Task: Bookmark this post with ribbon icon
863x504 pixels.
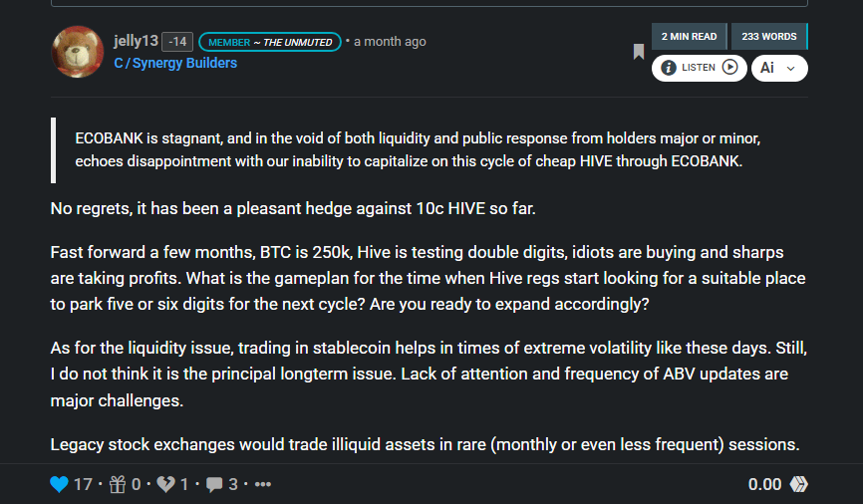Action: 639,52
